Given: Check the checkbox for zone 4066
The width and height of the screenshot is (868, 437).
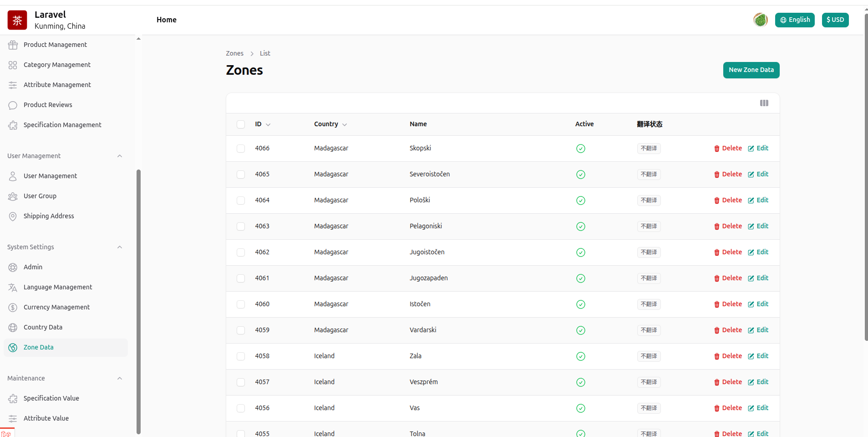Looking at the screenshot, I should [x=241, y=149].
